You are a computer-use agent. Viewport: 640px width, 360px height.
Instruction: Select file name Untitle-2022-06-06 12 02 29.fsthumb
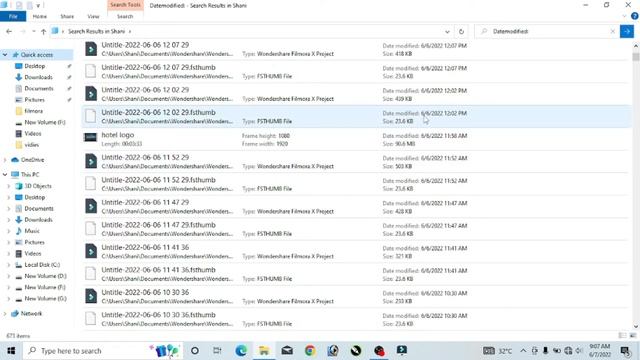pos(158,112)
